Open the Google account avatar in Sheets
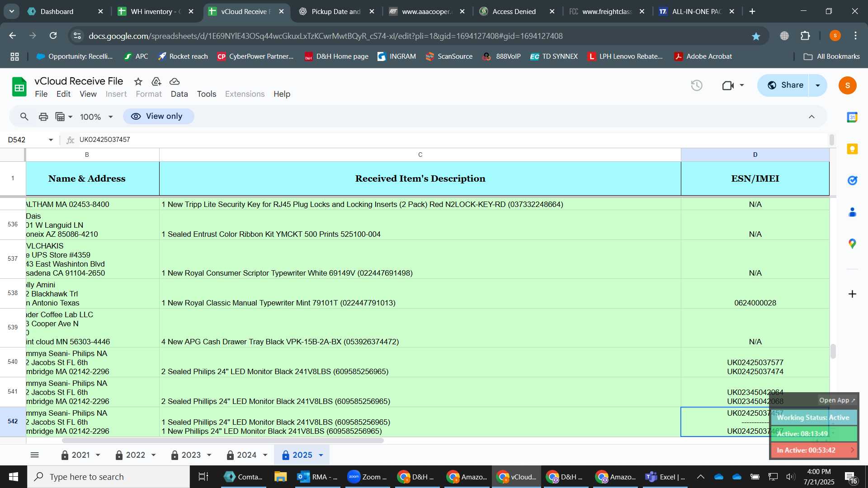The width and height of the screenshot is (868, 488). click(847, 85)
